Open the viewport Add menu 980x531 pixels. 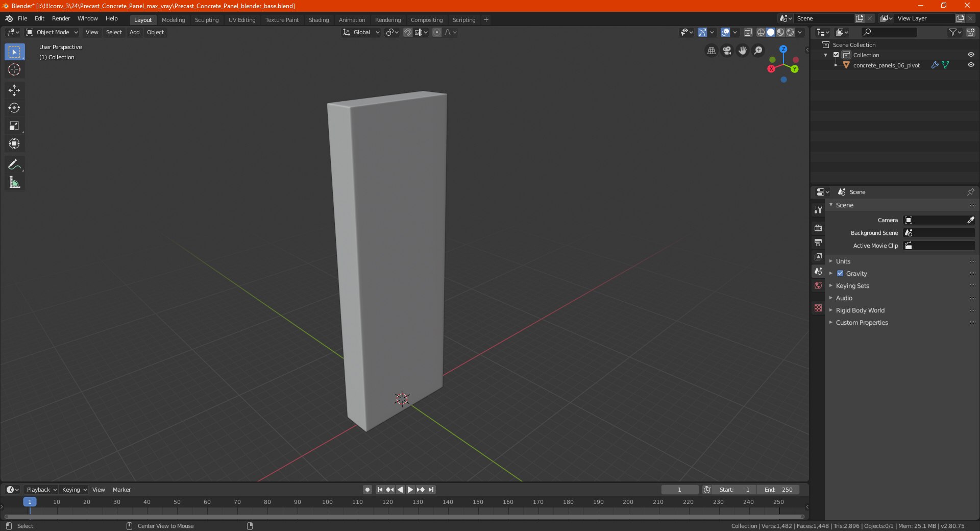pos(134,32)
